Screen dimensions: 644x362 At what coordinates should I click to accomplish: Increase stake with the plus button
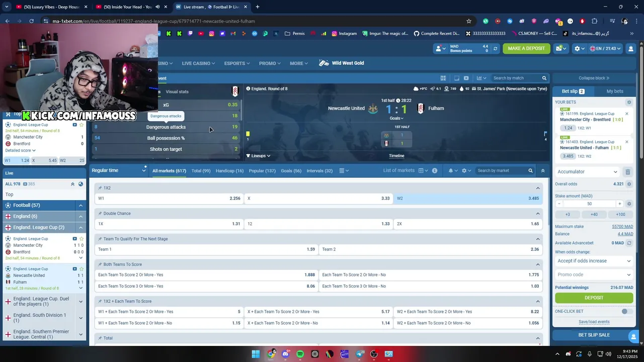click(x=620, y=204)
